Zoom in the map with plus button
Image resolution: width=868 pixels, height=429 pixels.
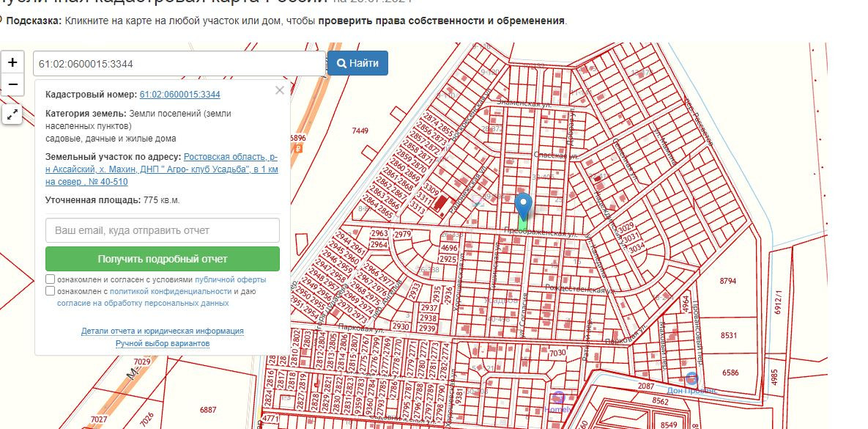(x=12, y=62)
